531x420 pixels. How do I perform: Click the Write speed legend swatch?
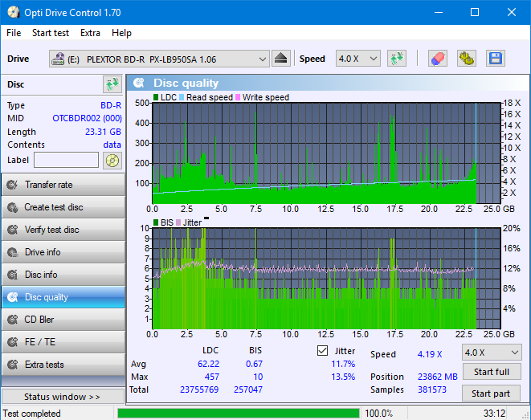coord(238,97)
